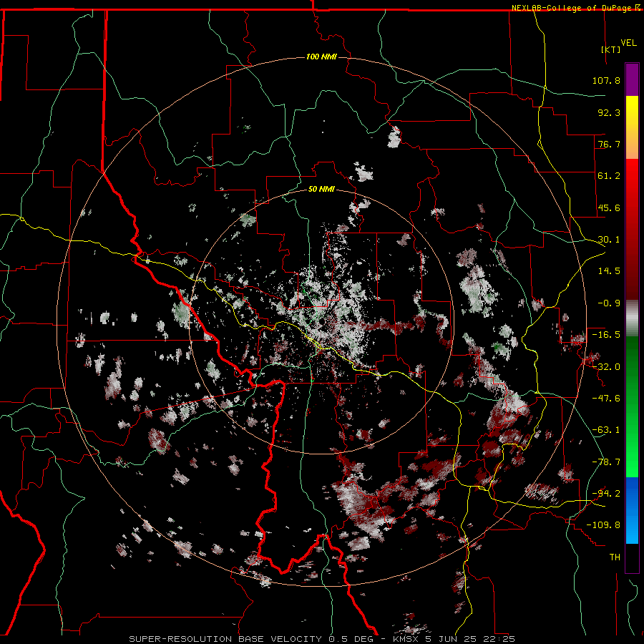Click the 61.2 legend value
644x644 pixels.
pos(609,176)
